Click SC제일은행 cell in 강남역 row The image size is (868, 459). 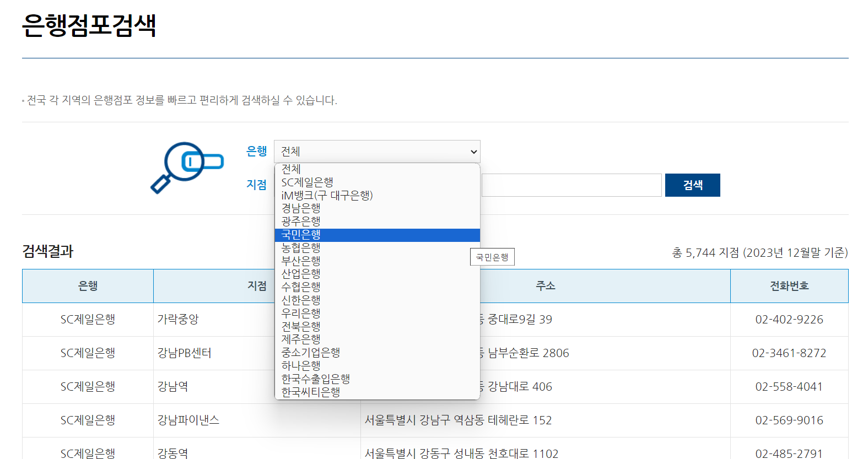tap(88, 387)
